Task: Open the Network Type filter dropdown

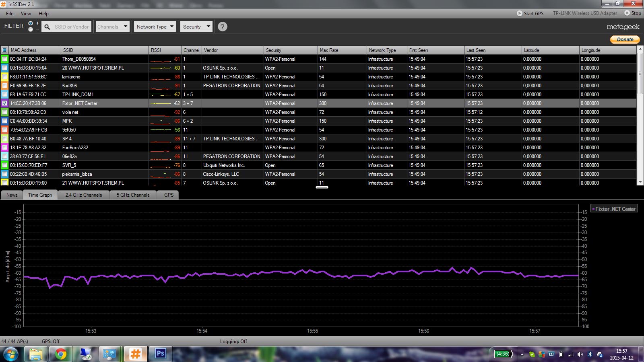Action: (155, 27)
